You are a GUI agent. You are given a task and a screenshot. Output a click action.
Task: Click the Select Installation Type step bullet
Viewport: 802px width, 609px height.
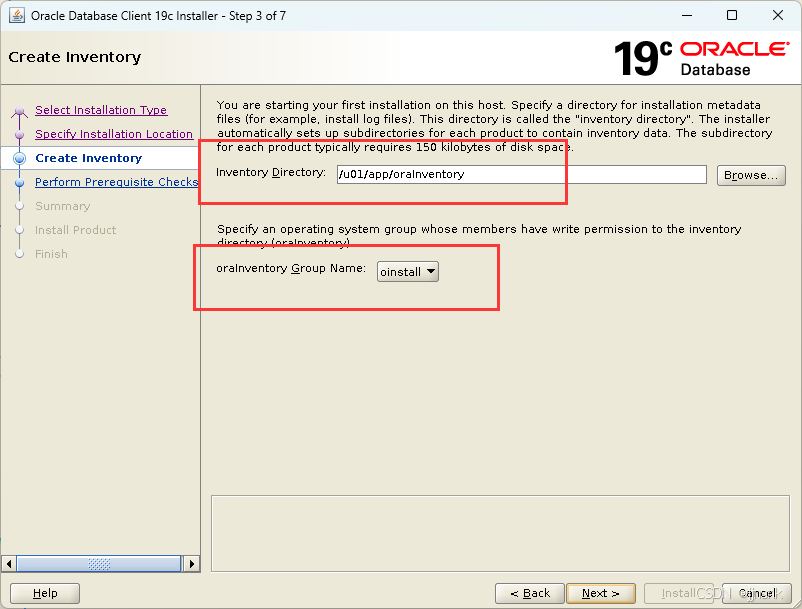pyautogui.click(x=19, y=110)
